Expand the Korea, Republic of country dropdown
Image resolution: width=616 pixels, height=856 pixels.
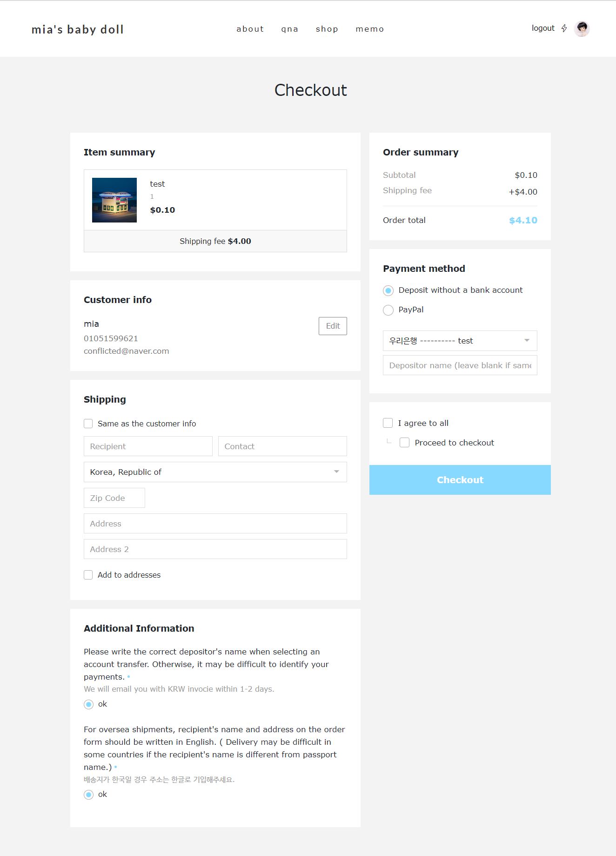click(x=215, y=472)
